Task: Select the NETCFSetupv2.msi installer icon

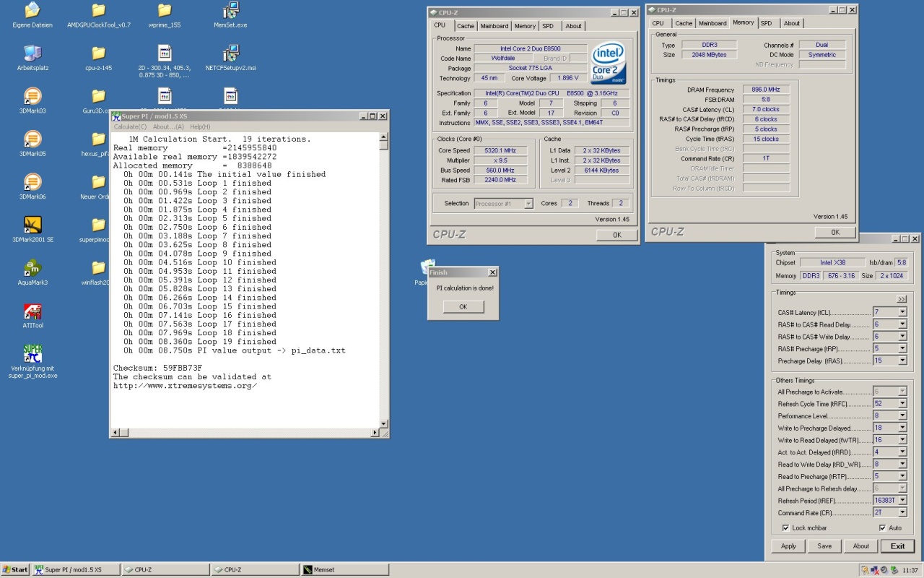Action: tap(231, 53)
